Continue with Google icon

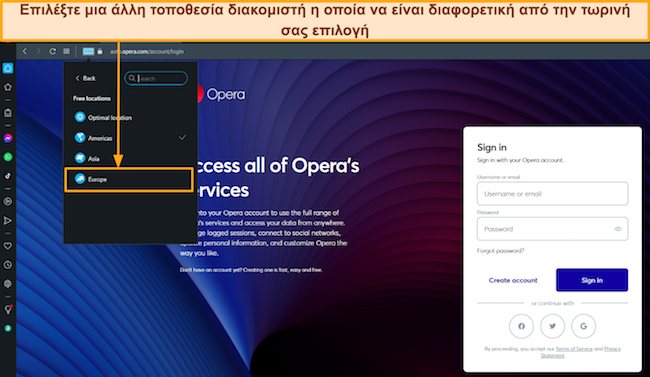coord(583,326)
